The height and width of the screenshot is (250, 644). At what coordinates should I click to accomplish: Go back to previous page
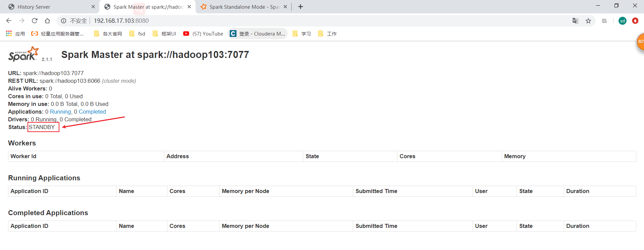[9, 21]
